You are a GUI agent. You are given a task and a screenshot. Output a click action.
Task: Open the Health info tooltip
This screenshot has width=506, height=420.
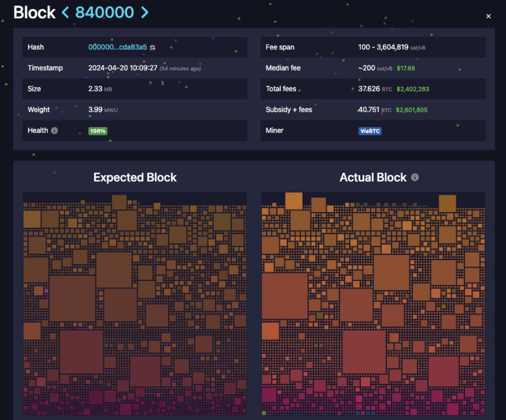(55, 130)
